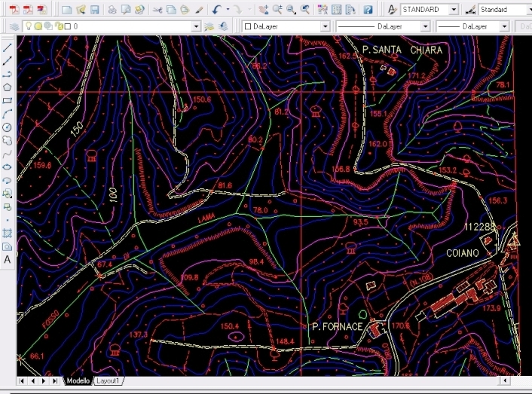Jump to first layout tab arrow
Viewport: 532px width, 394px height.
pos(22,380)
